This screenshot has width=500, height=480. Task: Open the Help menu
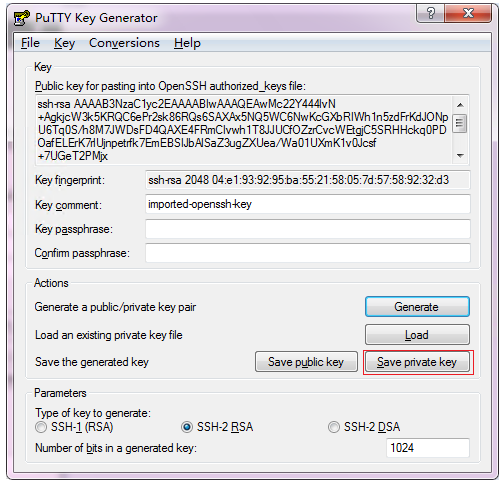pyautogui.click(x=187, y=43)
